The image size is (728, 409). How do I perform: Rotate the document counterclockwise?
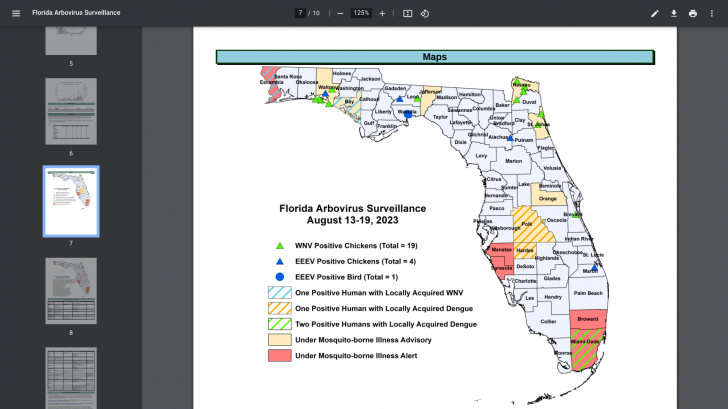pyautogui.click(x=425, y=13)
